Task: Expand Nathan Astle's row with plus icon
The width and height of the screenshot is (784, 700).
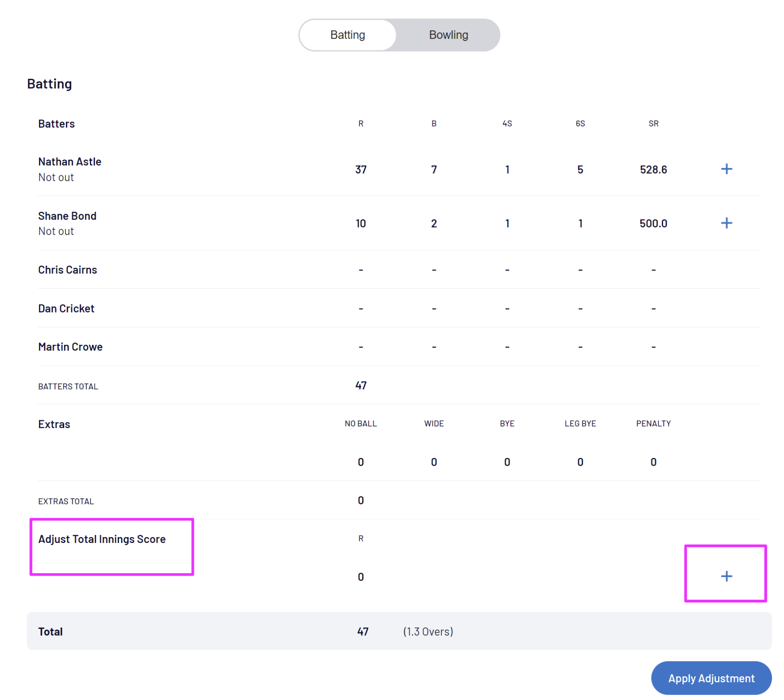Action: click(x=726, y=169)
